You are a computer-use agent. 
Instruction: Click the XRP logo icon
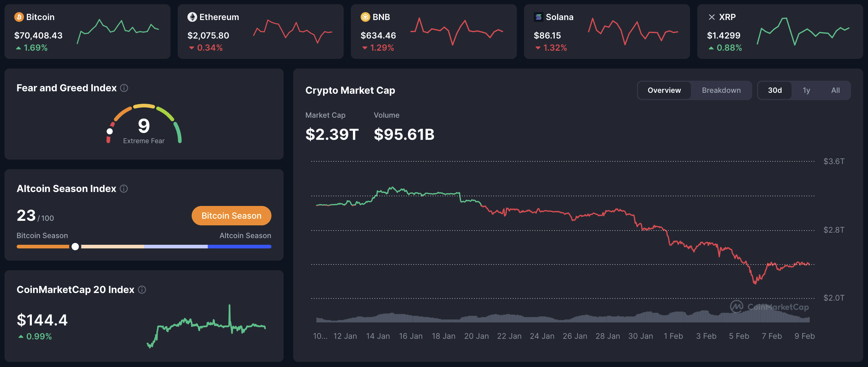[712, 17]
